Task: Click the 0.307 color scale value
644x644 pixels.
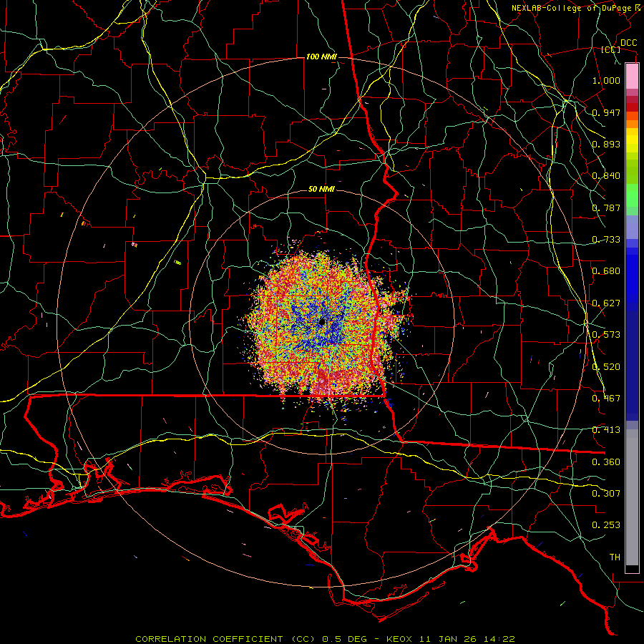Action: [x=606, y=494]
